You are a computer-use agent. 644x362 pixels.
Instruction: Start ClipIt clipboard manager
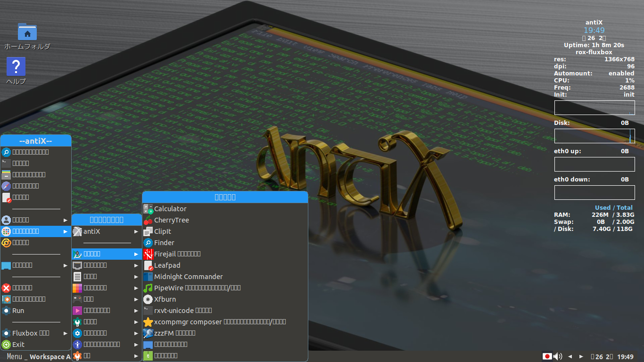(x=225, y=231)
